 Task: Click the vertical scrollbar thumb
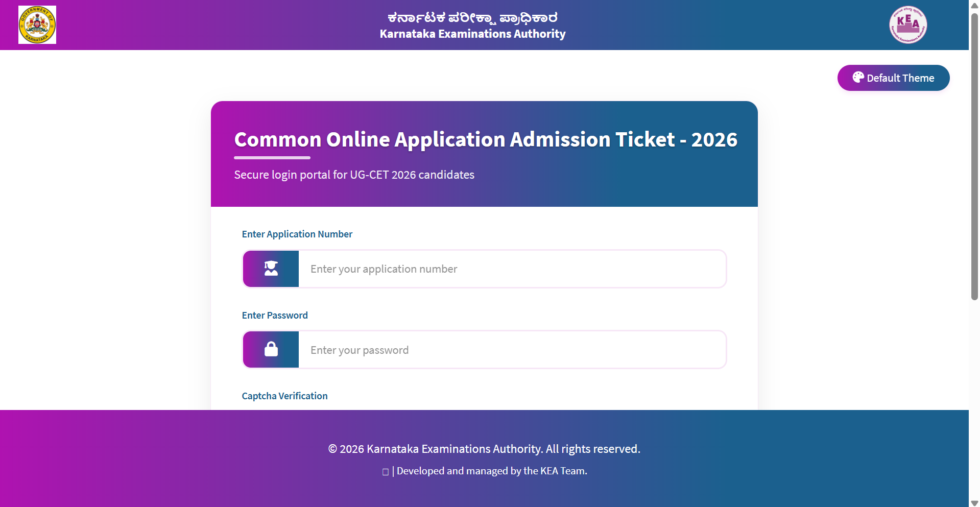coord(974,153)
